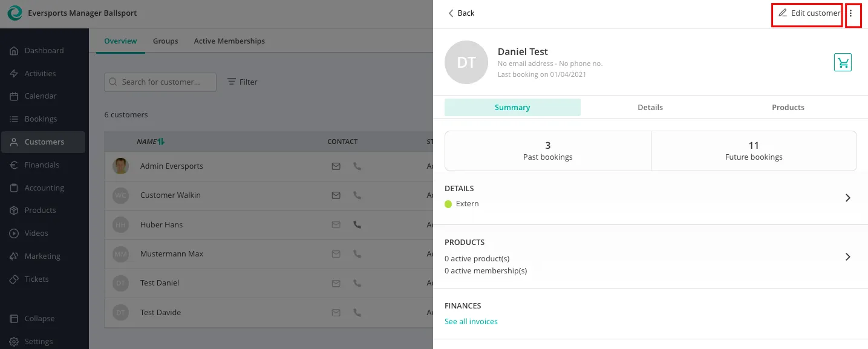Click the phone icon for Huber Hans
The height and width of the screenshot is (349, 868).
(x=357, y=224)
